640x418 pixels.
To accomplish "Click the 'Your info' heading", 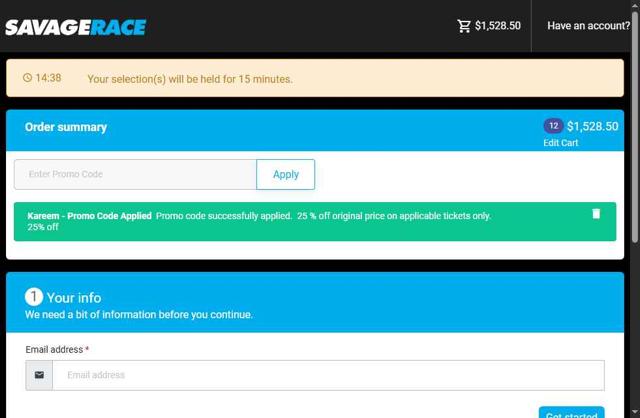I will 74,298.
